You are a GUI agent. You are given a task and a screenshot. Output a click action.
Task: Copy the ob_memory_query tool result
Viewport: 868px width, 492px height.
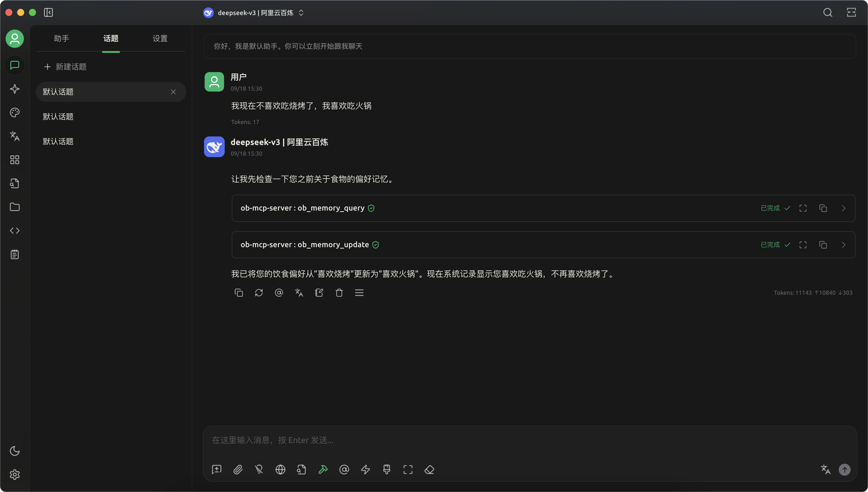(823, 208)
